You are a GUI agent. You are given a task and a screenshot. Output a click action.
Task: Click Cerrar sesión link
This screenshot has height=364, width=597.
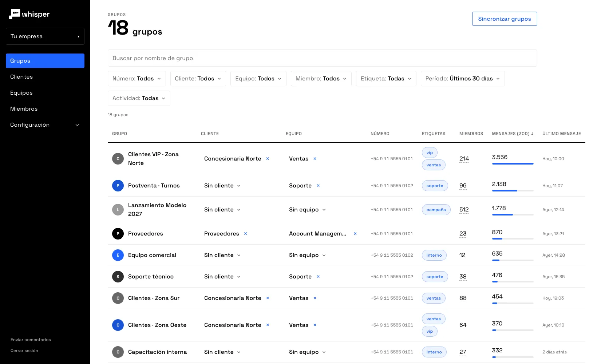[24, 351]
